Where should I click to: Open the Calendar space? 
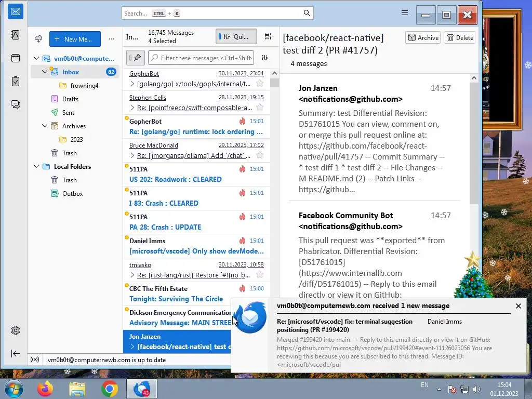(16, 58)
